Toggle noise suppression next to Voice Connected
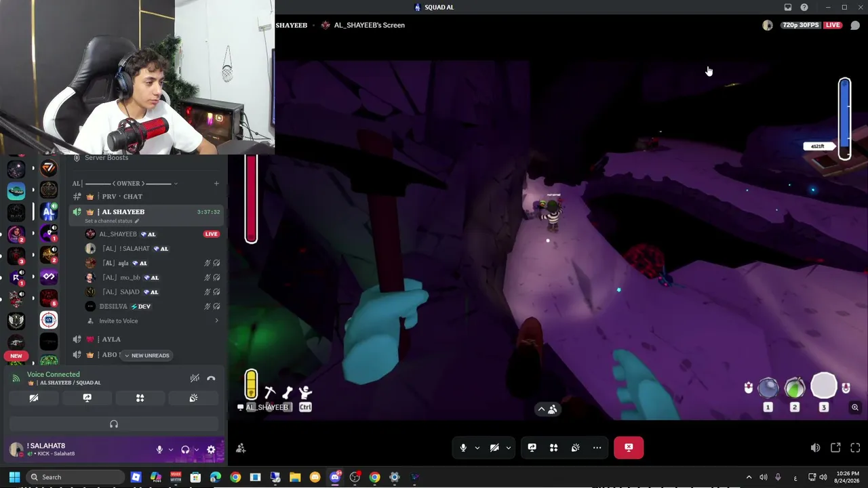The height and width of the screenshot is (488, 868). (x=195, y=378)
